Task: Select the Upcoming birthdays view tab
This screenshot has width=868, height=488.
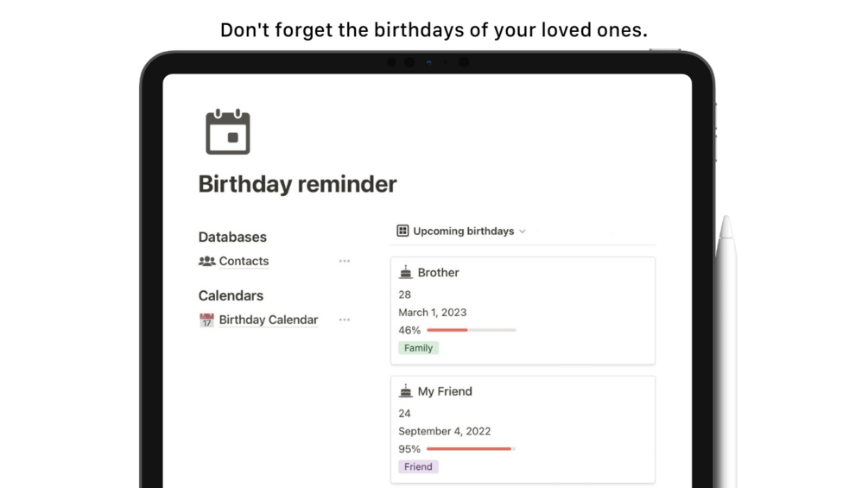Action: [464, 231]
